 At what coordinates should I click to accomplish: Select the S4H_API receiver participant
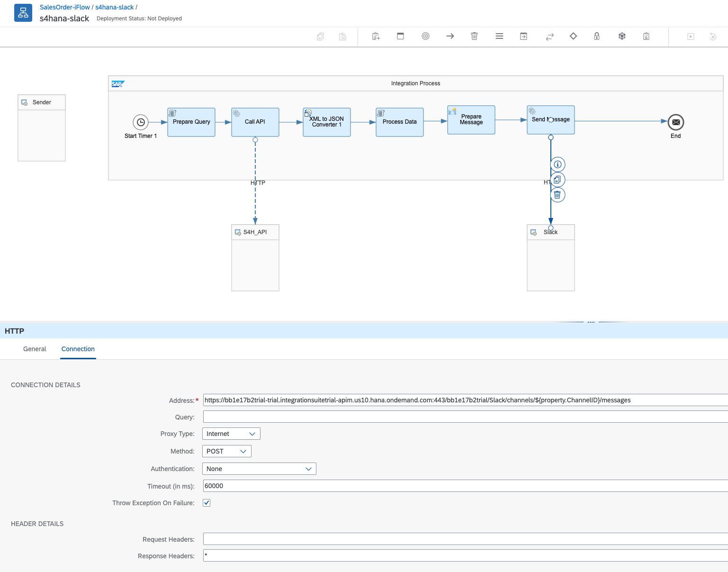[255, 258]
